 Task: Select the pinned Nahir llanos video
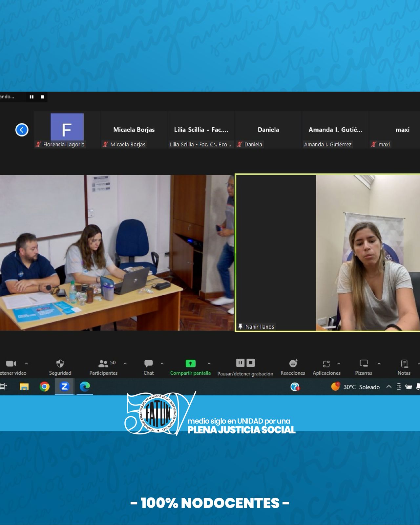pos(327,253)
